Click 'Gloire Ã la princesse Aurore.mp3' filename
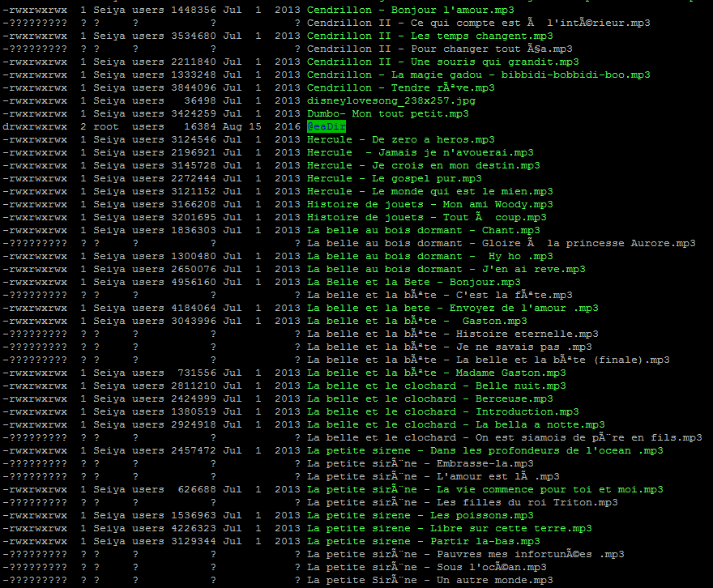 (589, 244)
